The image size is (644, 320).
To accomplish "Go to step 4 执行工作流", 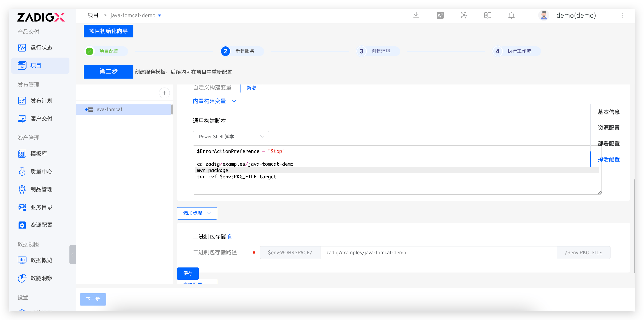I will pyautogui.click(x=517, y=51).
